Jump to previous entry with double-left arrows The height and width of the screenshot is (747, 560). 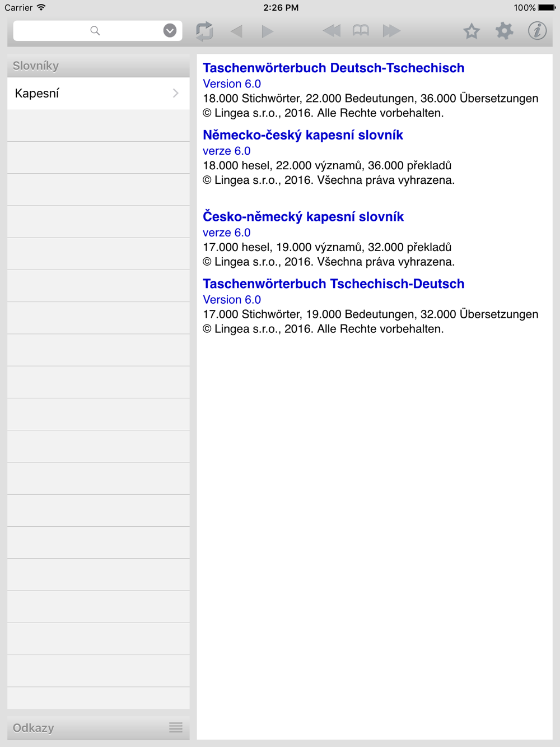(332, 31)
